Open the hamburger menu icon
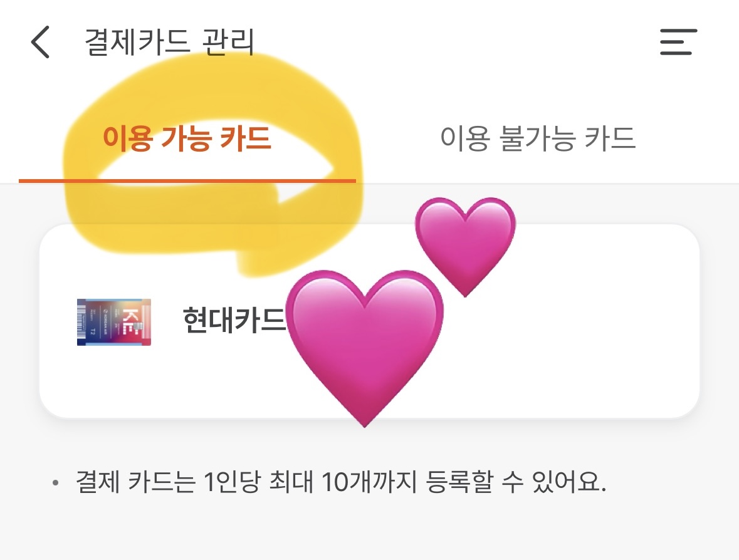 point(678,42)
